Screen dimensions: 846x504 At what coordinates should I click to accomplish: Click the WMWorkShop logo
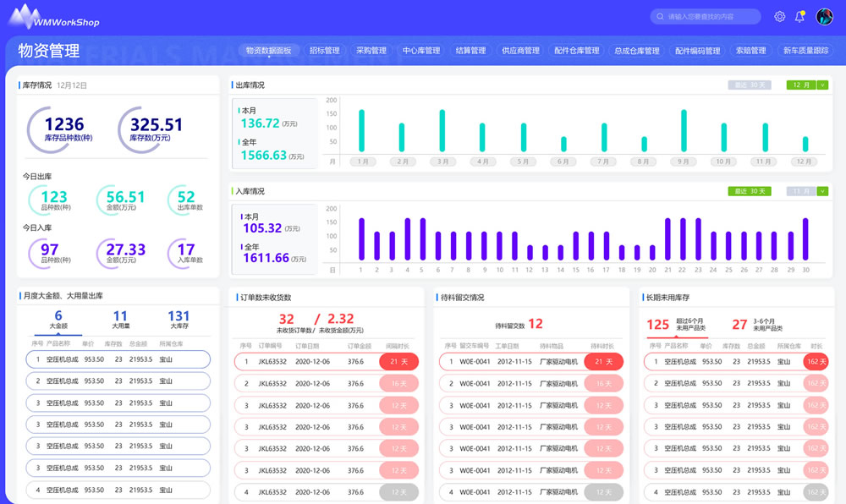click(54, 17)
